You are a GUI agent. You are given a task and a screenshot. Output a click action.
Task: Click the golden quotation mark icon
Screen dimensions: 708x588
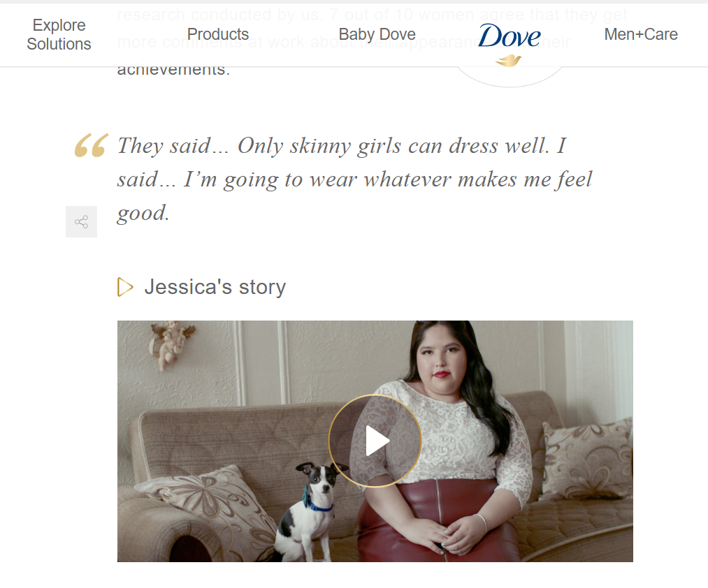coord(92,145)
